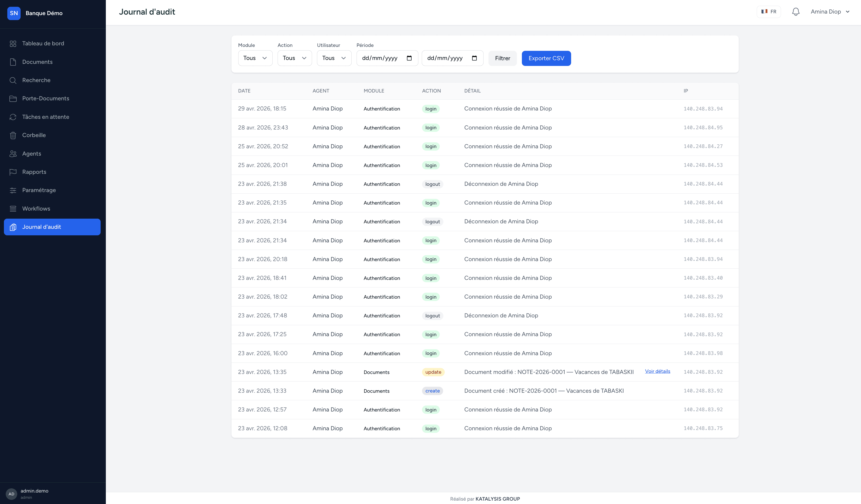Click the update action badge
This screenshot has width=861, height=504.
[x=433, y=372]
